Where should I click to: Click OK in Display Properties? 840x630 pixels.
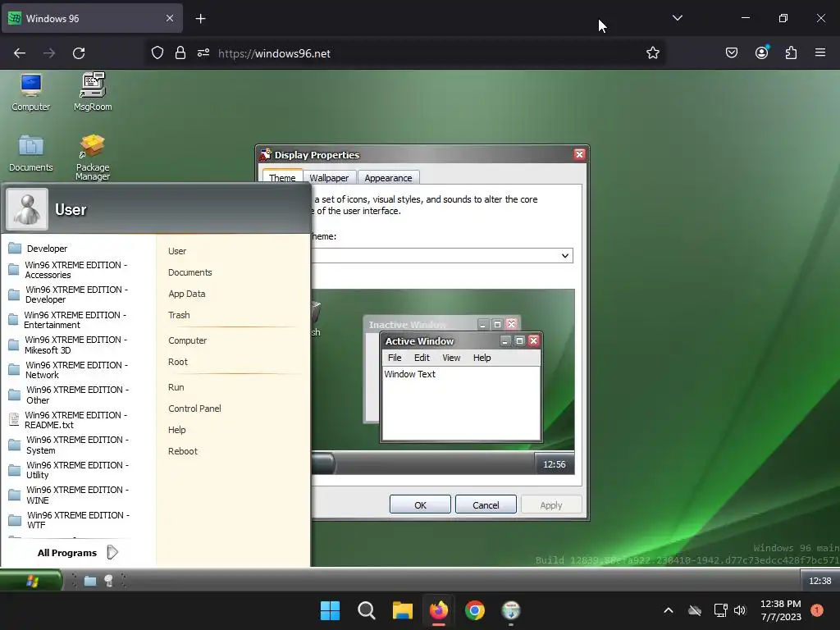coord(420,504)
